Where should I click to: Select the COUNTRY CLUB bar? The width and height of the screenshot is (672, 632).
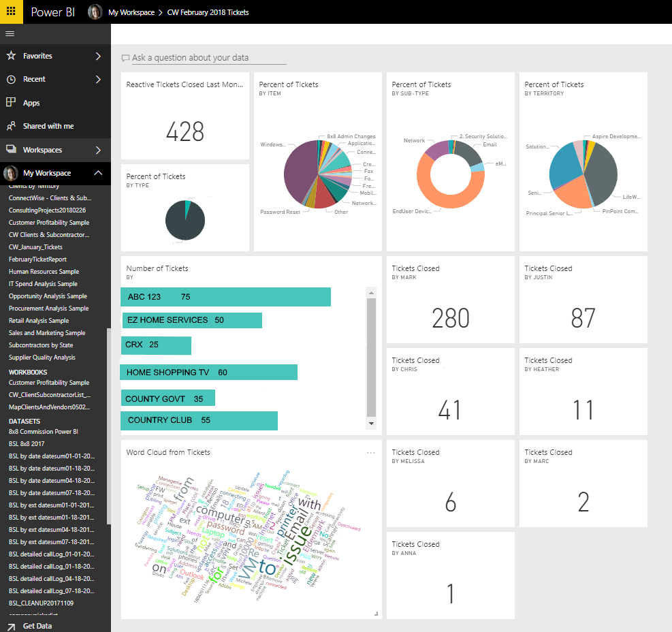coord(199,421)
